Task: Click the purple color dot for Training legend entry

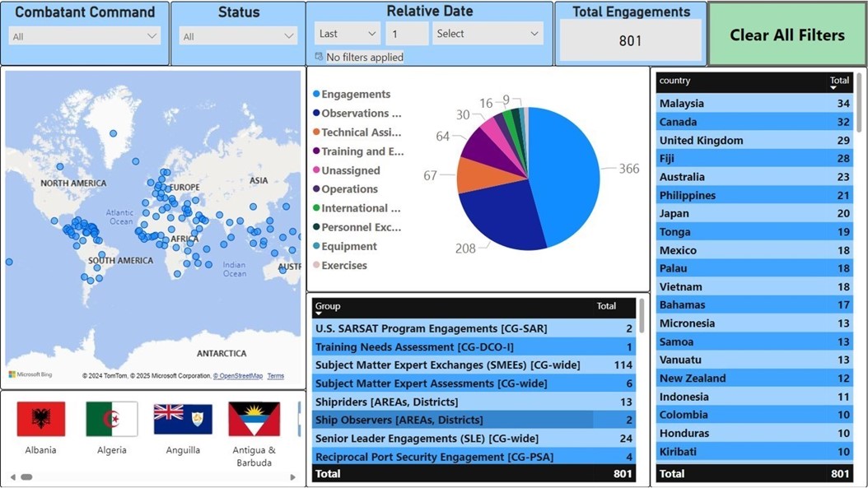Action: 314,151
